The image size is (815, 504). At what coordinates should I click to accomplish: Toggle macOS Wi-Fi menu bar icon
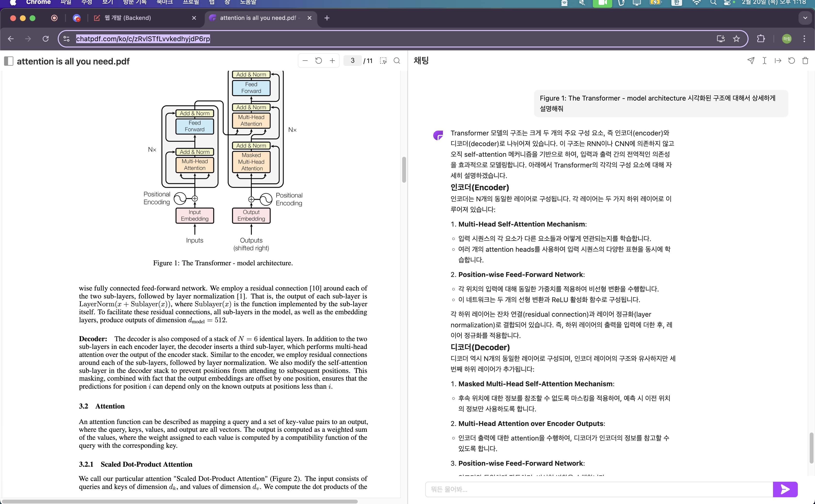(697, 3)
